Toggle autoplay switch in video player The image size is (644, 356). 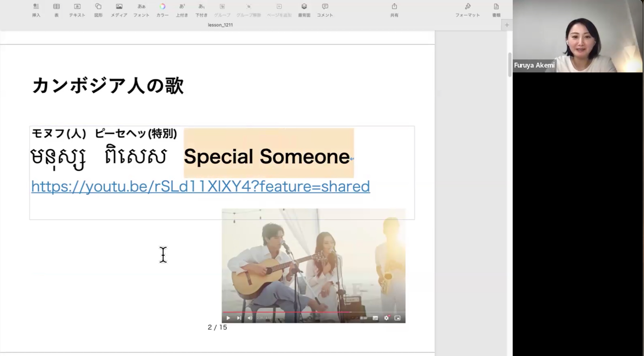[363, 318]
